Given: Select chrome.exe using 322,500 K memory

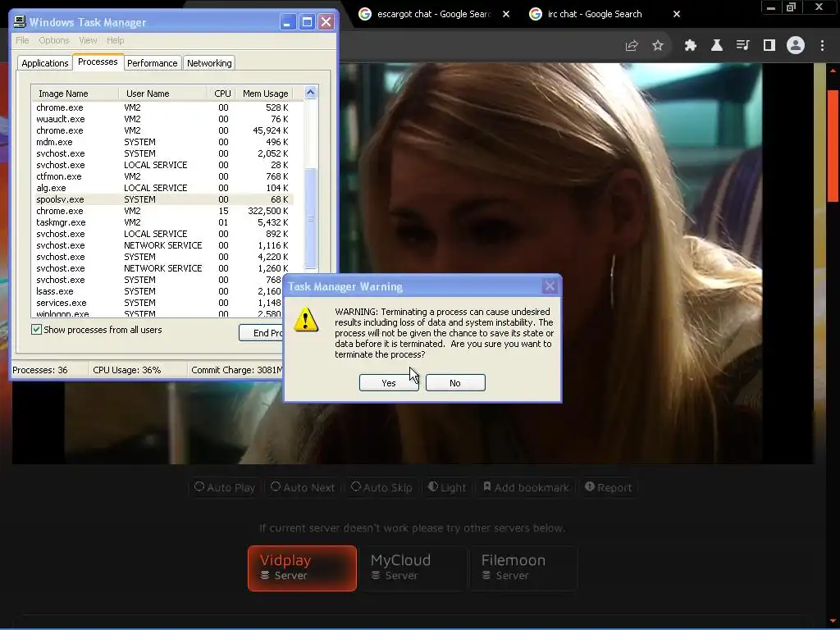Looking at the screenshot, I should 162,211.
